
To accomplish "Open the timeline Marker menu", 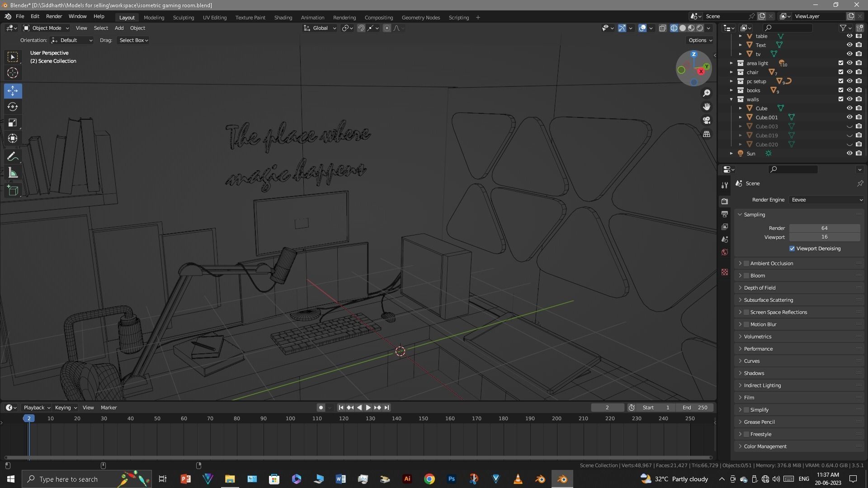I will click(108, 408).
